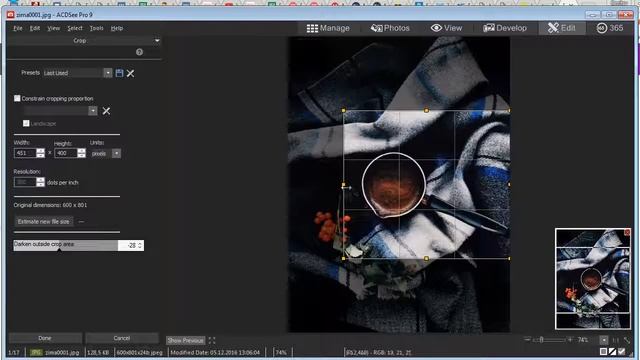This screenshot has height=360, width=640.
Task: Click the checkmark status bar icon
Action: 622,351
